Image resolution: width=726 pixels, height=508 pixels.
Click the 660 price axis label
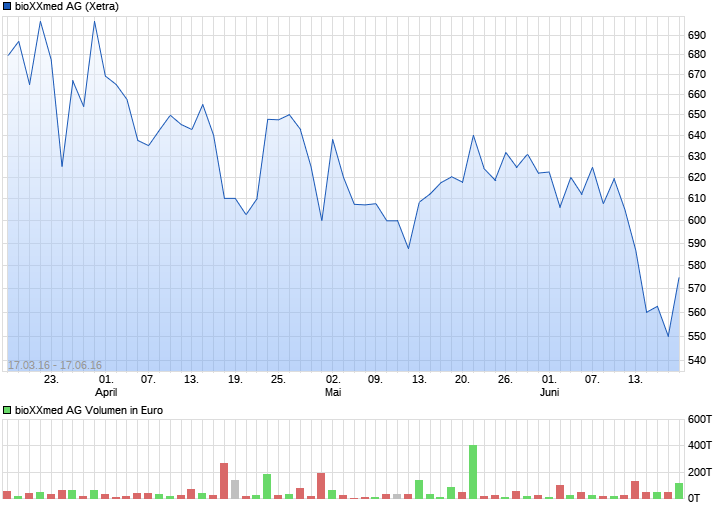pos(697,94)
